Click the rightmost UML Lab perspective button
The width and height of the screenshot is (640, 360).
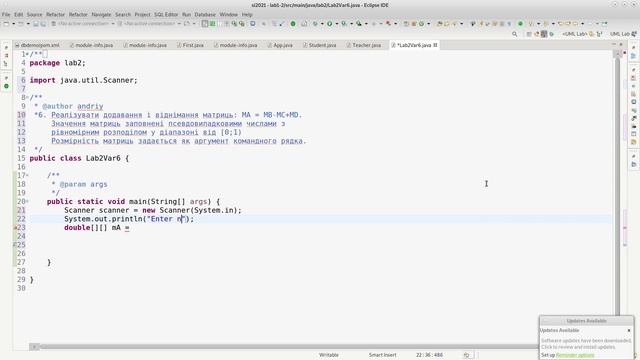point(623,34)
